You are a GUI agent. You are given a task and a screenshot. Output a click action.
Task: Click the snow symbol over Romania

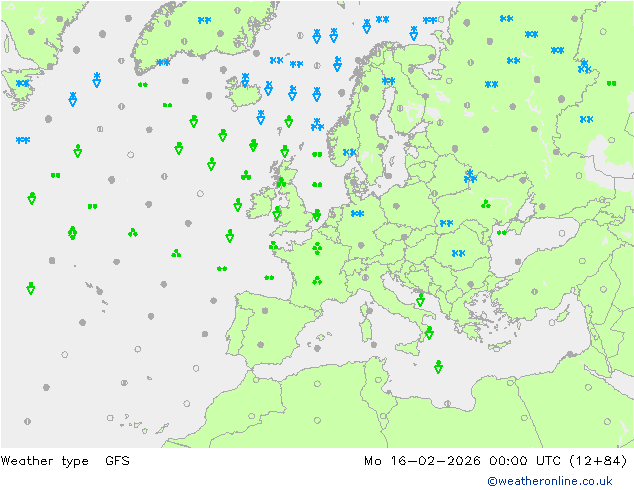(458, 253)
